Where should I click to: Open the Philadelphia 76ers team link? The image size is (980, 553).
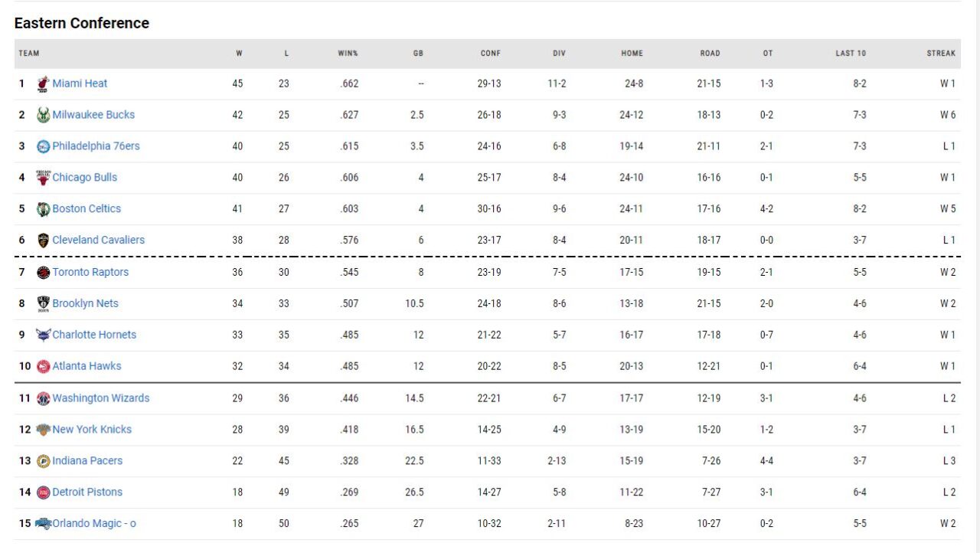click(96, 146)
